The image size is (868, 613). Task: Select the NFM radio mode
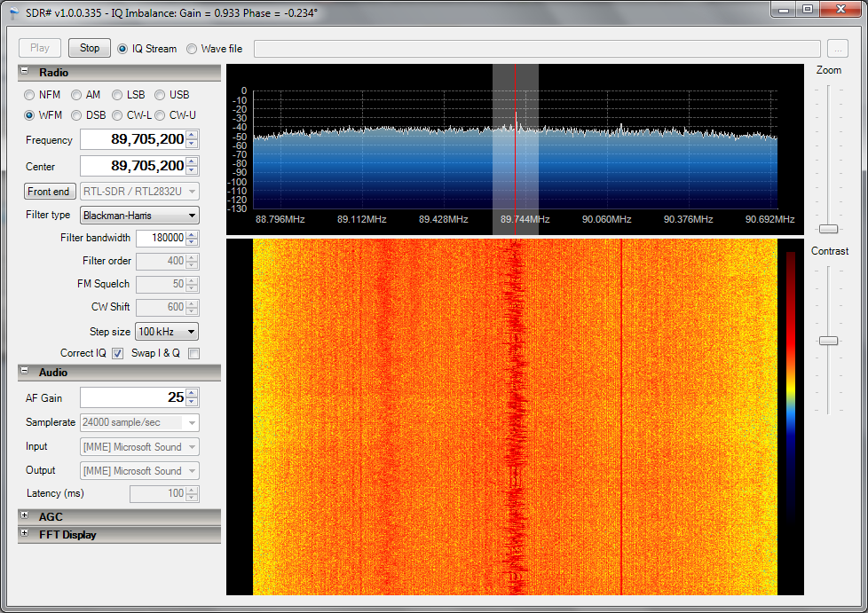tap(30, 95)
